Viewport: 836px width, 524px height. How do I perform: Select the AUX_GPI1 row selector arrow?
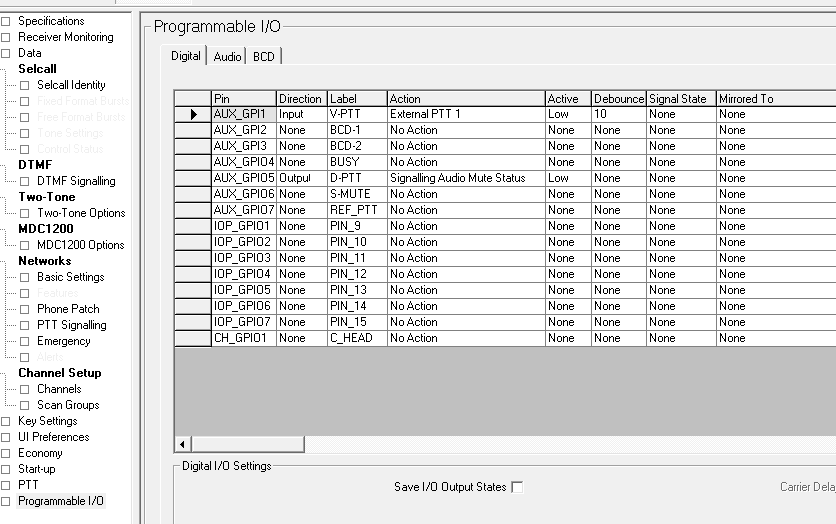(192, 114)
